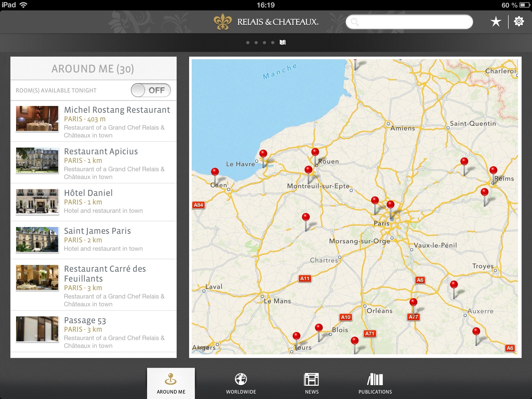
Task: Open the News tab
Action: (312, 384)
